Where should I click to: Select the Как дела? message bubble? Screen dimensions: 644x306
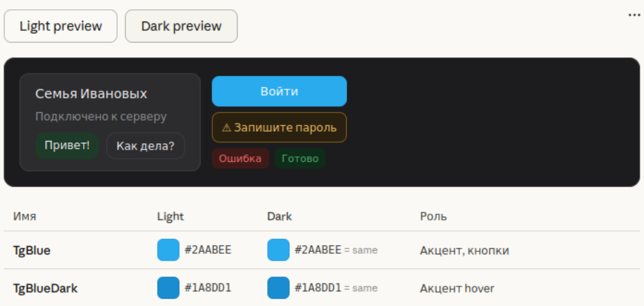[x=145, y=146]
